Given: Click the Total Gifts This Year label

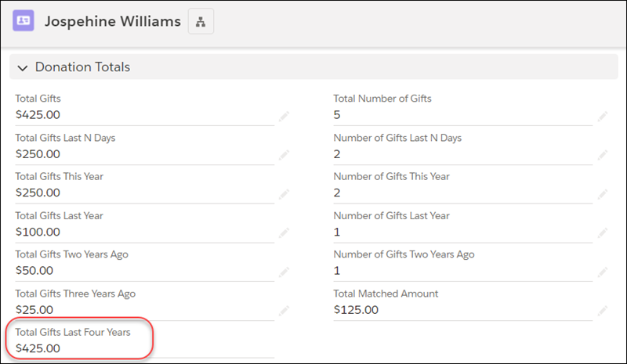Looking at the screenshot, I should click(60, 176).
